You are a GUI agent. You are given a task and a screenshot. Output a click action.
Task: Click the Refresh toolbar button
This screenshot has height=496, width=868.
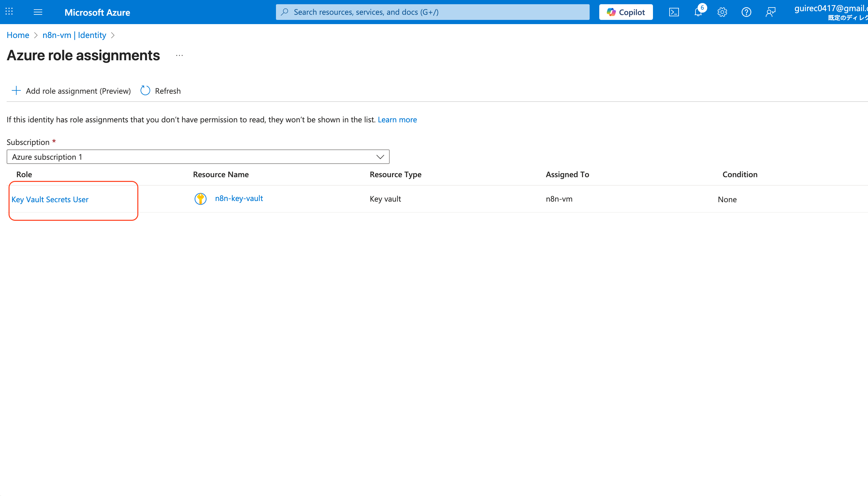tap(160, 91)
